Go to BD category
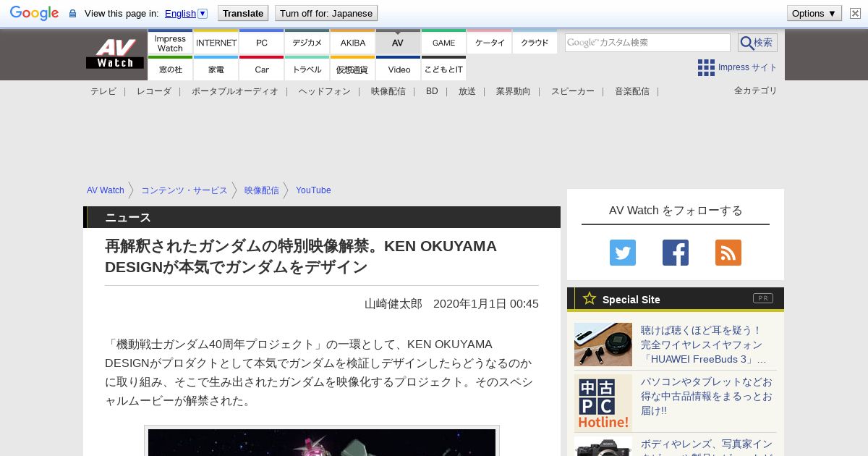This screenshot has height=456, width=868. point(432,91)
